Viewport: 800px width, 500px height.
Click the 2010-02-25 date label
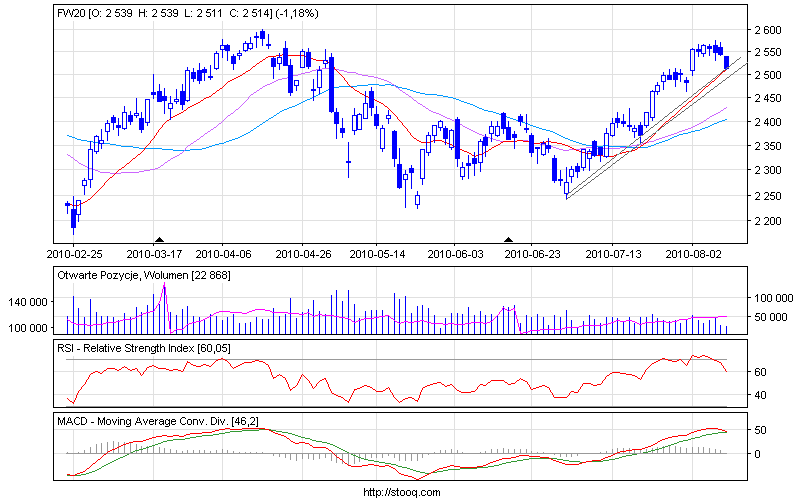[74, 254]
